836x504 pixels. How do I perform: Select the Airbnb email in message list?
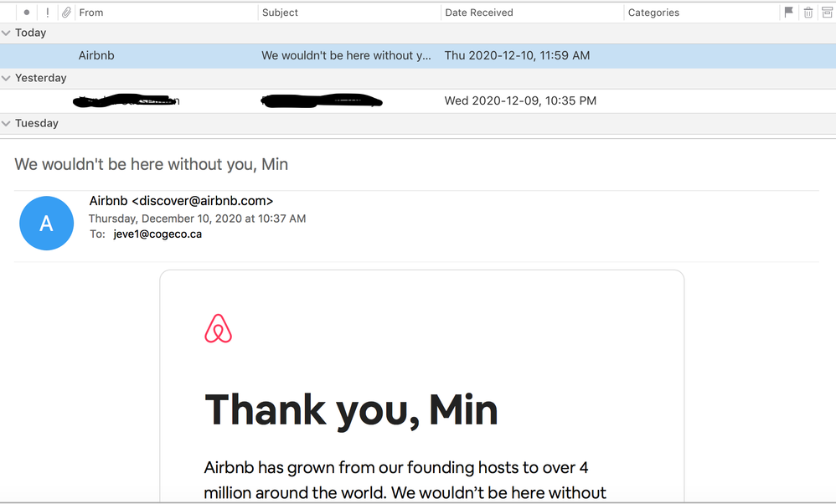pos(335,55)
